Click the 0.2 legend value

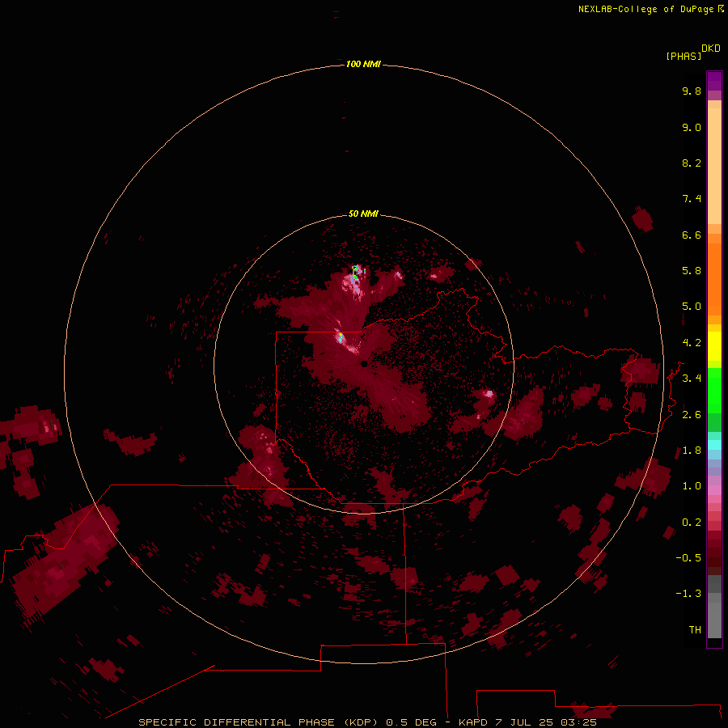(692, 523)
